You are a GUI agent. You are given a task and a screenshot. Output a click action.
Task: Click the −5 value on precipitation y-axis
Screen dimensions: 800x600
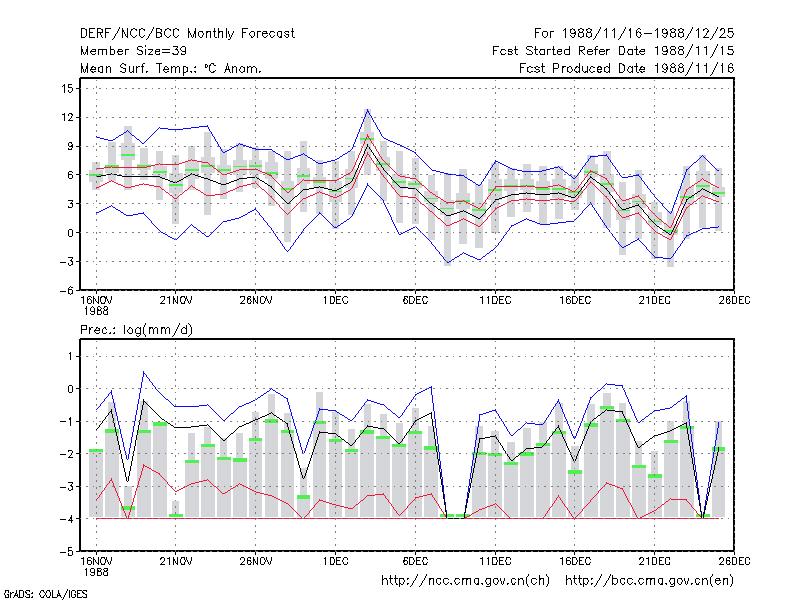[x=66, y=552]
